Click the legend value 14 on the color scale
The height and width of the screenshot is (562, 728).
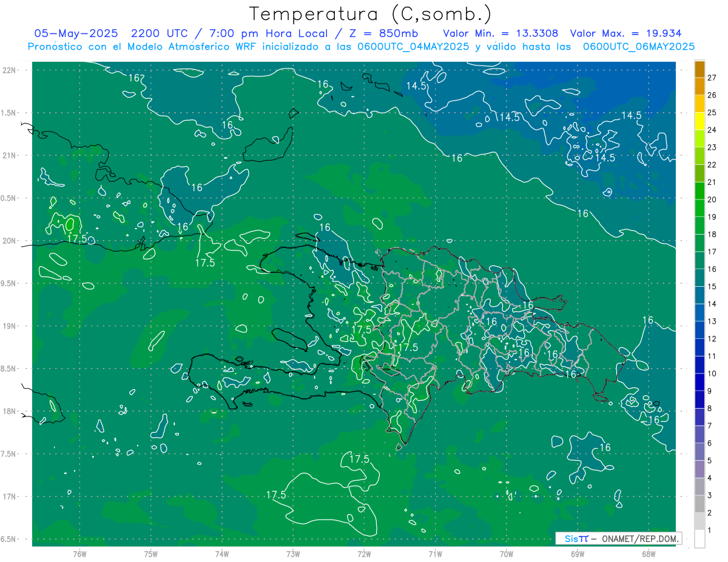click(712, 304)
